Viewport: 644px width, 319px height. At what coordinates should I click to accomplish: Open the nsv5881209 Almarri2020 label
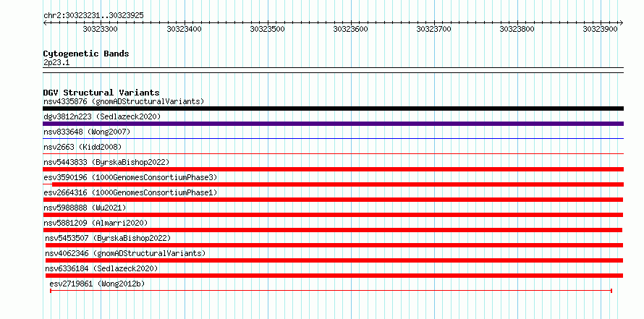[96, 223]
